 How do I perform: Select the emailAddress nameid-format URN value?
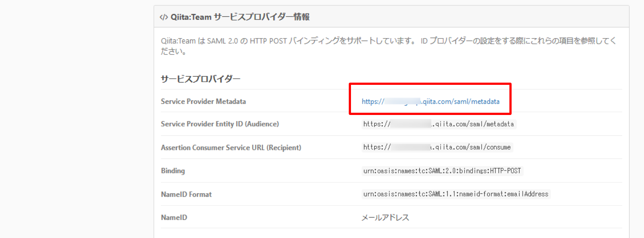pos(456,194)
